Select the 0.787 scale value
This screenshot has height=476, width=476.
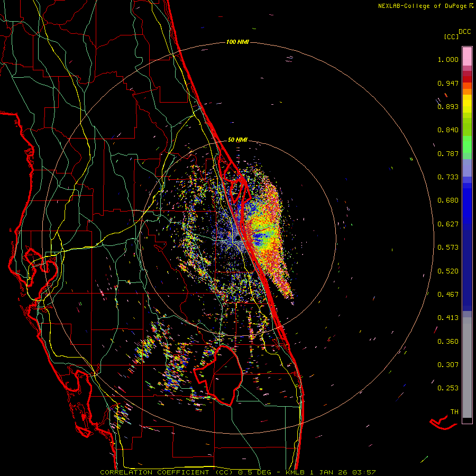[x=448, y=153]
